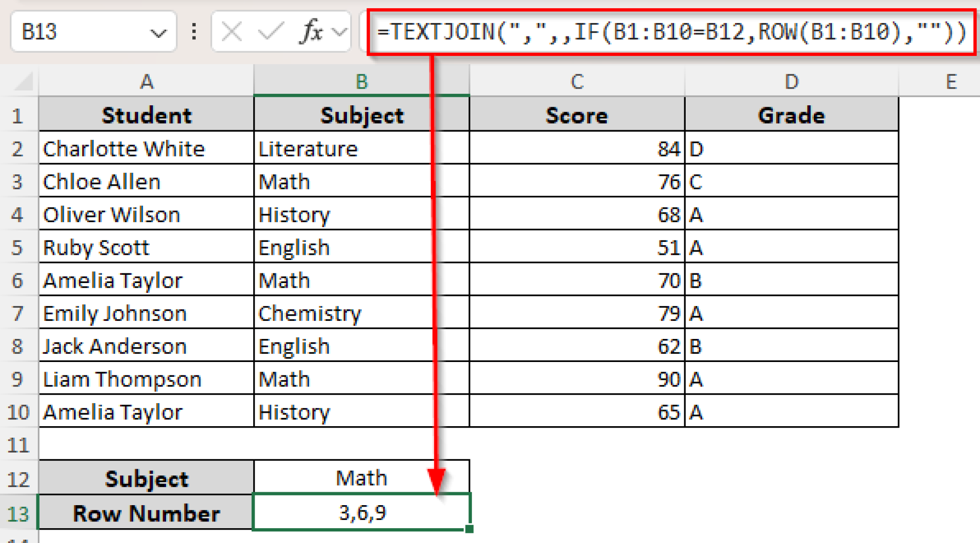The image size is (980, 543).
Task: Click the cell containing Math criteria B12
Action: 361,478
